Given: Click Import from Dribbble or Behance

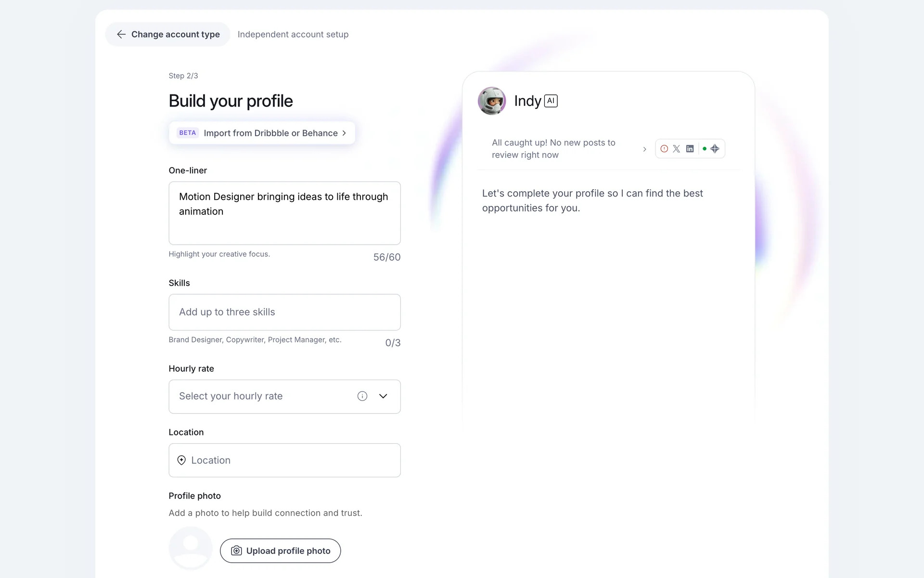Looking at the screenshot, I should tap(270, 133).
